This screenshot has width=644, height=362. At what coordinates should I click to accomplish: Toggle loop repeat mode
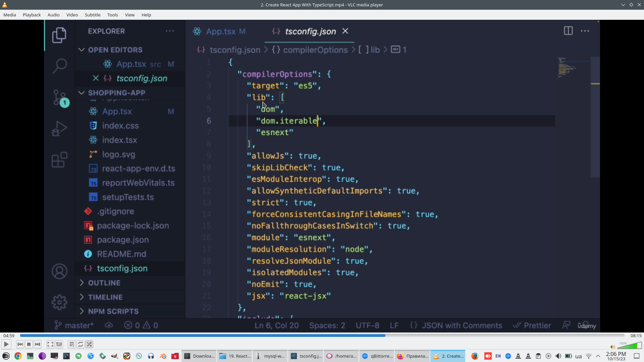click(x=80, y=344)
